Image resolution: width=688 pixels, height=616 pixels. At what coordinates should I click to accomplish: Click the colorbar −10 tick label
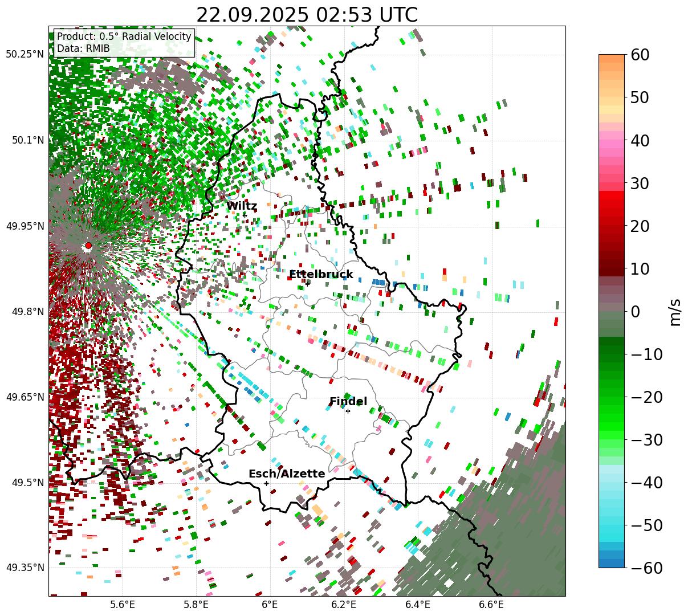647,354
